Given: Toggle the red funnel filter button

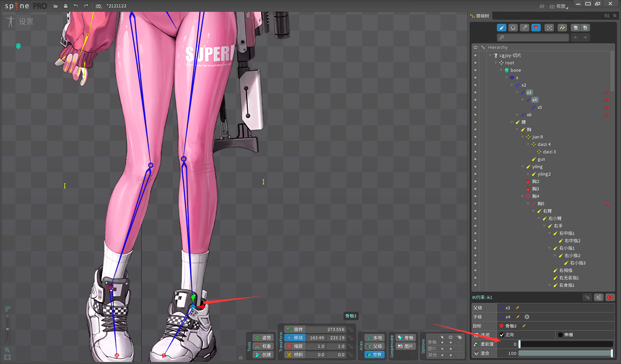Looking at the screenshot, I should (x=536, y=28).
